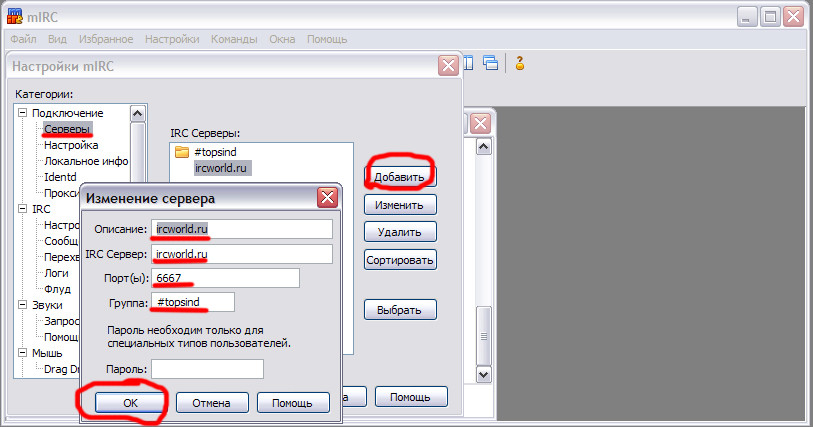
Task: Click the Описание input field
Action: click(242, 229)
